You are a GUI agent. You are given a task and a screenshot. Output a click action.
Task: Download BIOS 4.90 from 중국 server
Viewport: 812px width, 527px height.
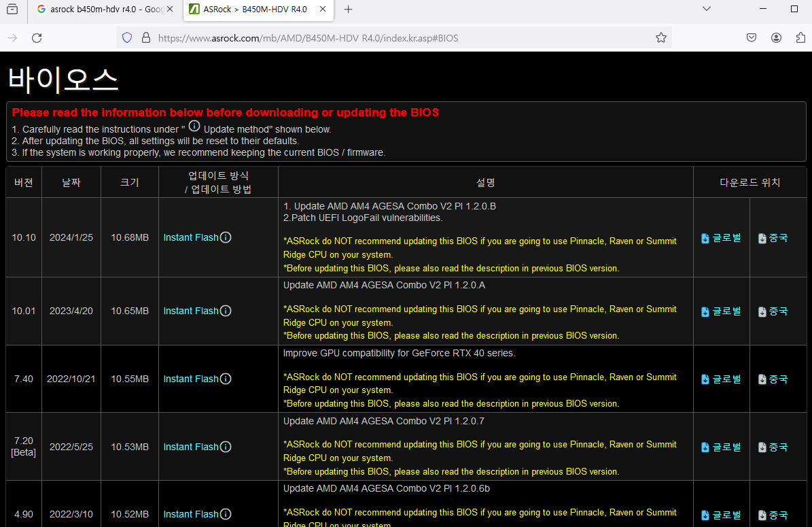tap(773, 515)
